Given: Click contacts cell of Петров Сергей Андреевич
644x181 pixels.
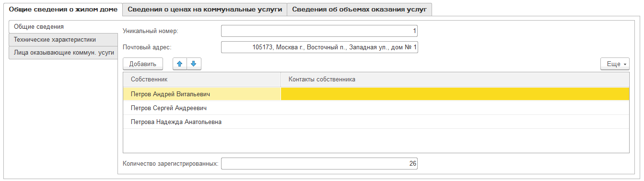Looking at the screenshot, I should (x=455, y=108).
